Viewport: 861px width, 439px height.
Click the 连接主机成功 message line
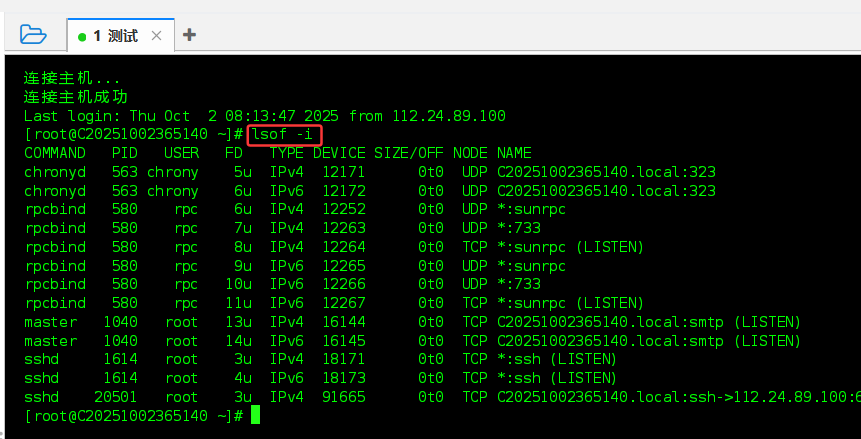click(x=76, y=97)
